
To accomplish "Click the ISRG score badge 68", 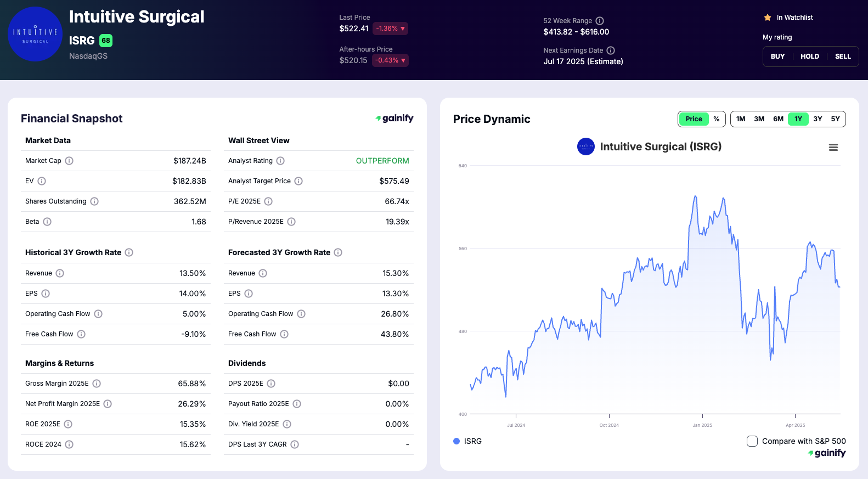I will coord(106,41).
